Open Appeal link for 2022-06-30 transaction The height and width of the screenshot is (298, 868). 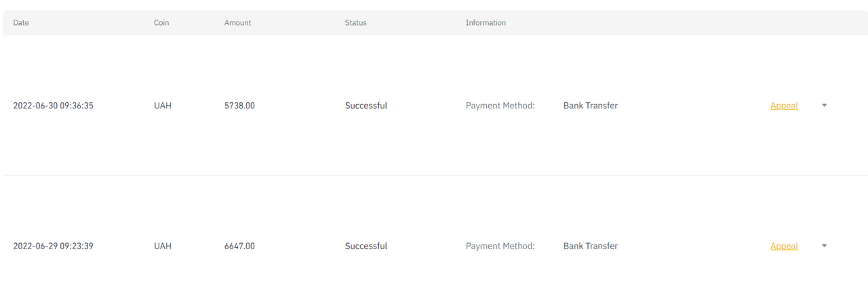tap(784, 106)
